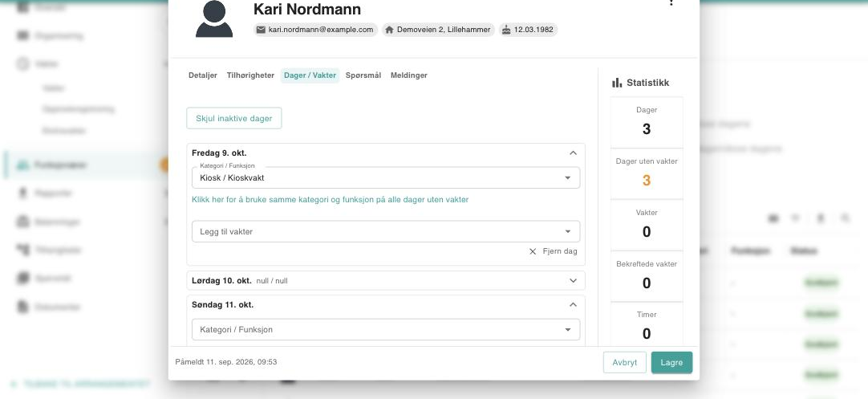Screen dimensions: 868x399
Task: Click the Søndag 11. okt. heading text
Action: [x=222, y=305]
